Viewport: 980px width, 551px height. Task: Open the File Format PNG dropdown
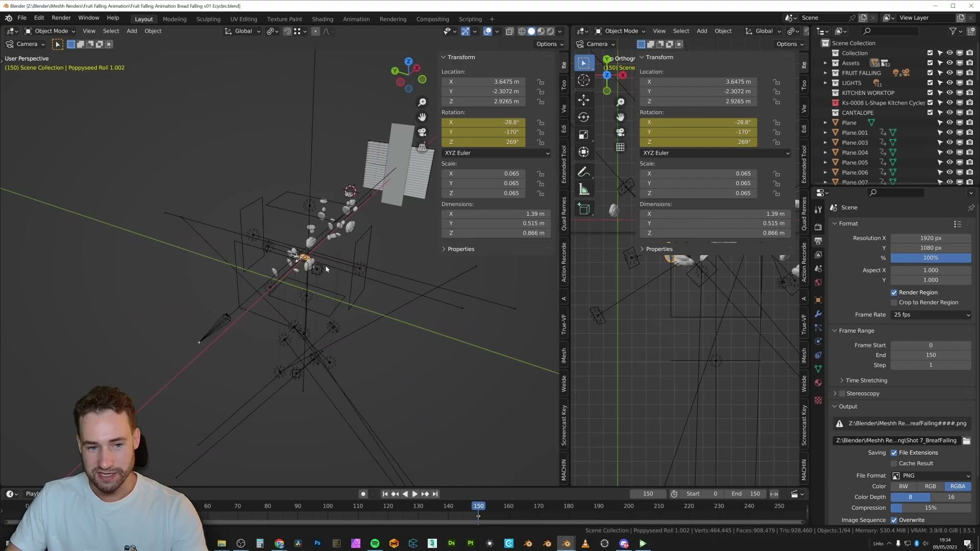tap(931, 475)
